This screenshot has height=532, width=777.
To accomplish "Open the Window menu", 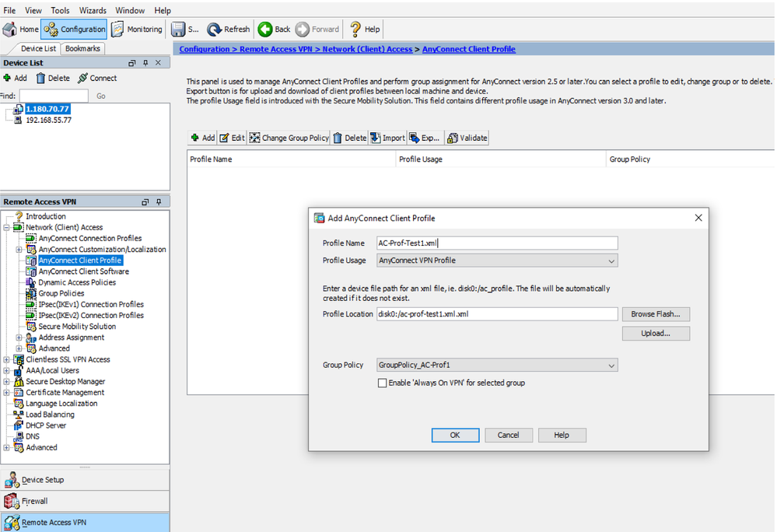I will pyautogui.click(x=130, y=10).
